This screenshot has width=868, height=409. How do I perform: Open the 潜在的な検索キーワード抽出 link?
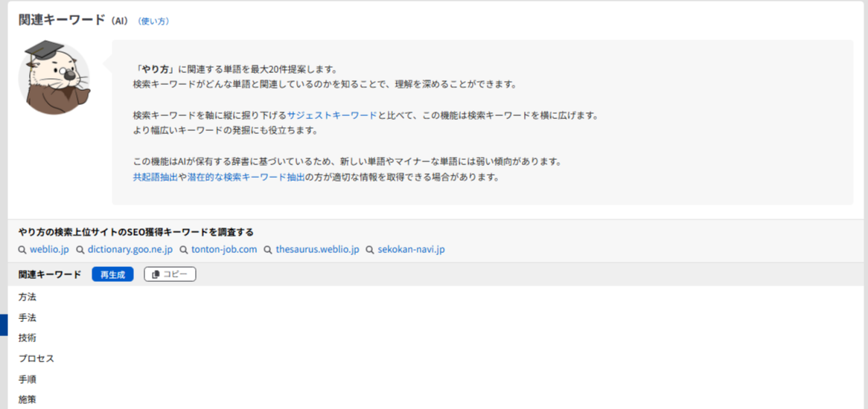(x=246, y=178)
